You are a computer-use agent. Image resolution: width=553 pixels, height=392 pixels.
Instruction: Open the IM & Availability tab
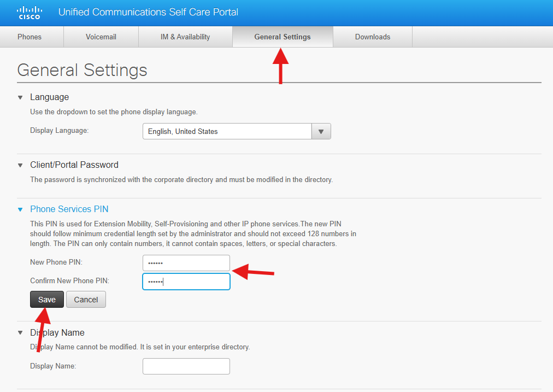185,37
